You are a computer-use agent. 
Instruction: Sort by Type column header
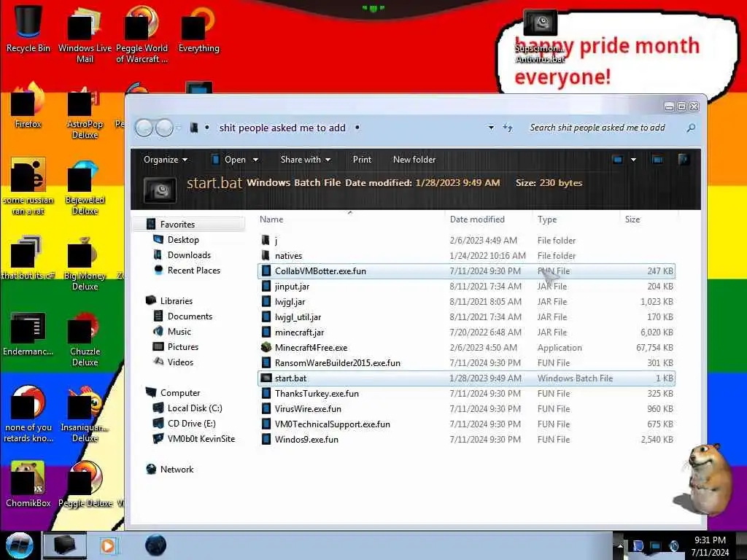click(x=547, y=219)
